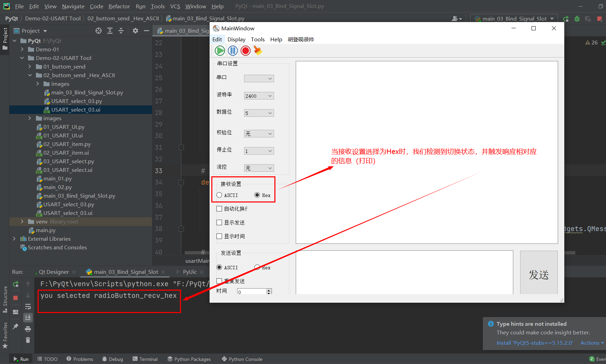This screenshot has width=606, height=364.
Task: Click the blue pause icon in MainWindow toolbar
Action: click(233, 51)
